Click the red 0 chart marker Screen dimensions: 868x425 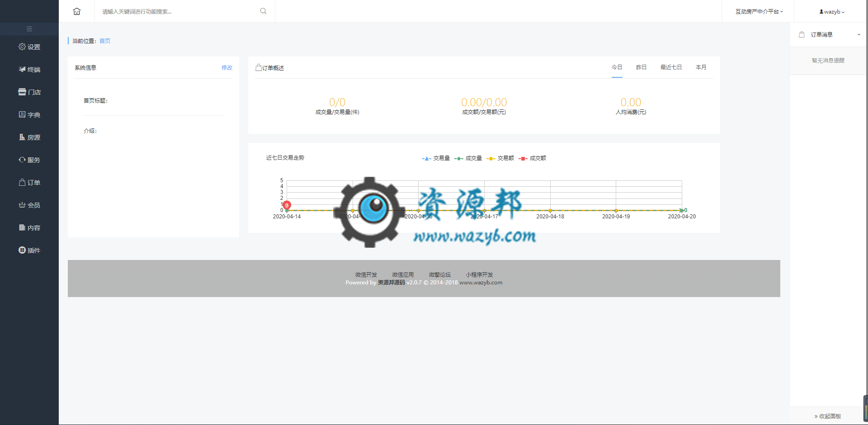click(287, 205)
